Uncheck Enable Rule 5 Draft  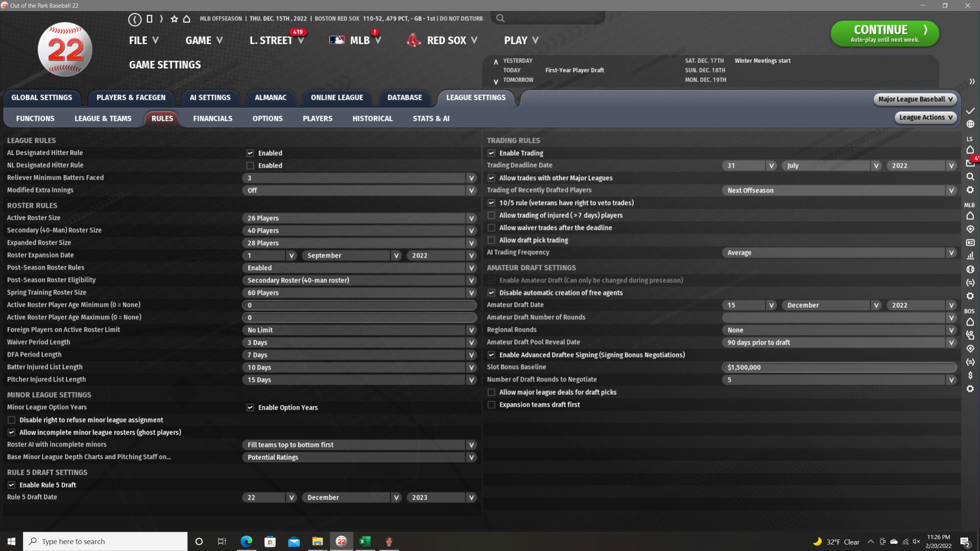[x=11, y=485]
